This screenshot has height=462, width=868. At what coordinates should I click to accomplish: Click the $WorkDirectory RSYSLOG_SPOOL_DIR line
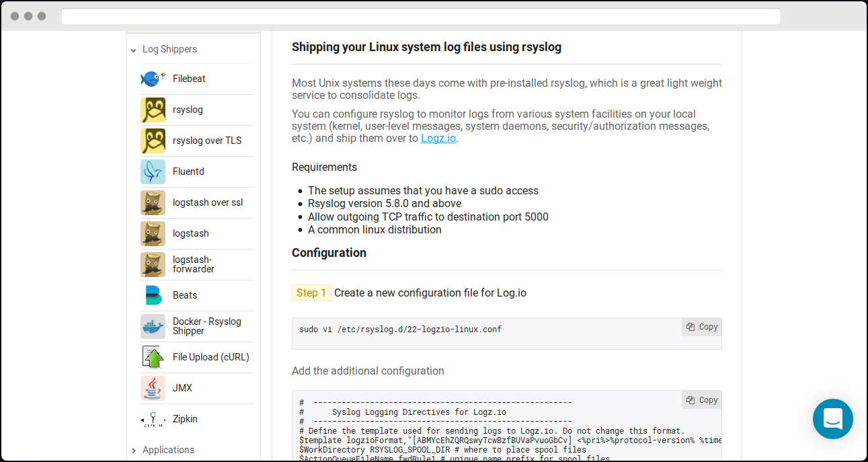(x=442, y=450)
